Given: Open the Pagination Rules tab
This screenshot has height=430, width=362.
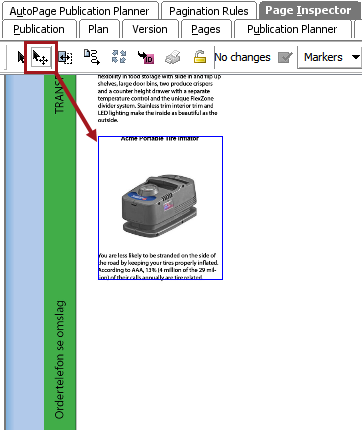Looking at the screenshot, I should (209, 11).
